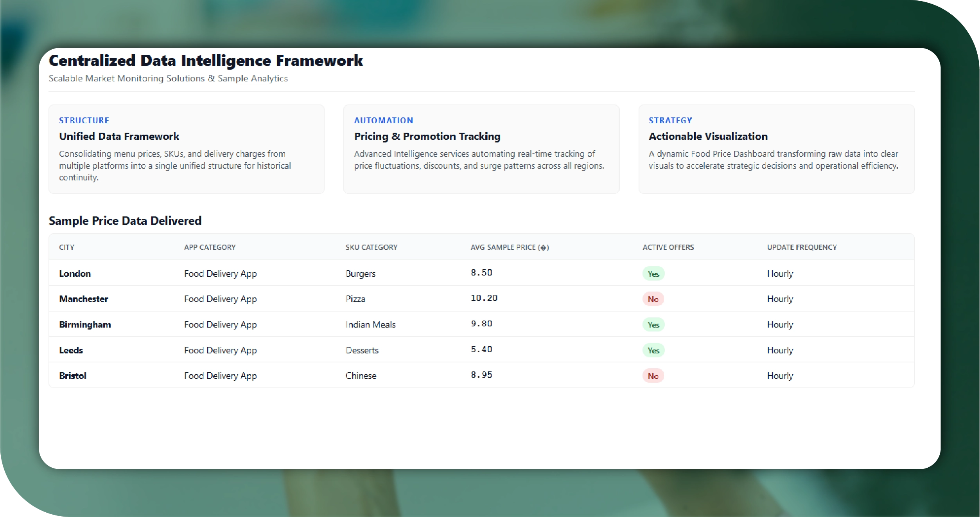This screenshot has width=980, height=517.
Task: Click the currency icon in Avg Sample Price header
Action: [x=544, y=248]
